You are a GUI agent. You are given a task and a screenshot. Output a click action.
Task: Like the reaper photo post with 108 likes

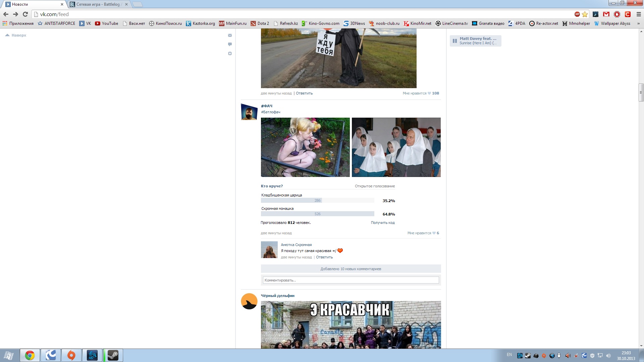(x=421, y=93)
